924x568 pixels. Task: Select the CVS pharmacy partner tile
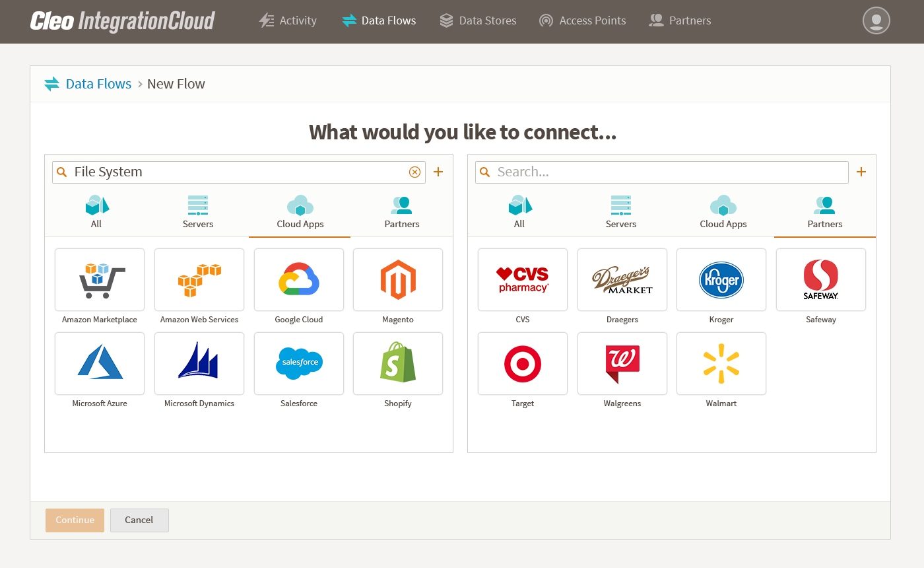pyautogui.click(x=523, y=279)
